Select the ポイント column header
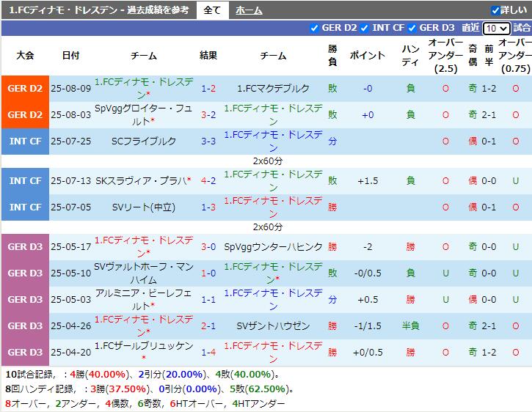532x412 pixels. (x=368, y=55)
